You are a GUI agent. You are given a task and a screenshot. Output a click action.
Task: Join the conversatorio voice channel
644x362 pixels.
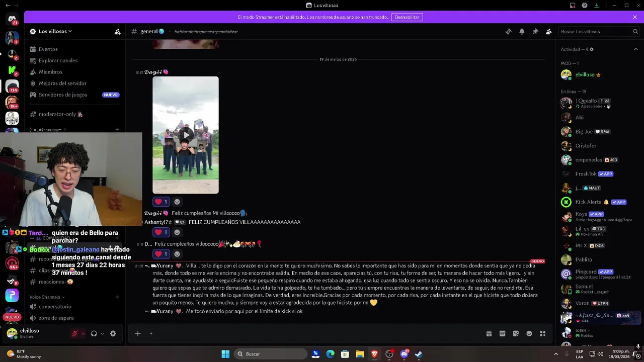[74, 307]
